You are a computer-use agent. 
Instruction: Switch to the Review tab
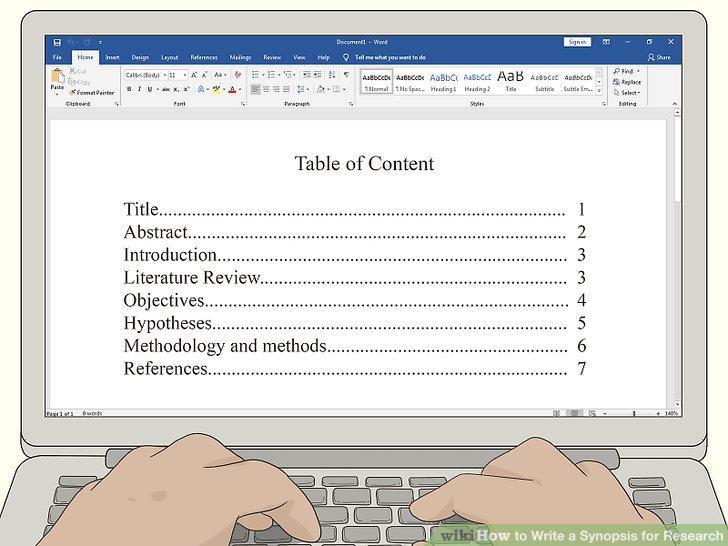click(272, 57)
